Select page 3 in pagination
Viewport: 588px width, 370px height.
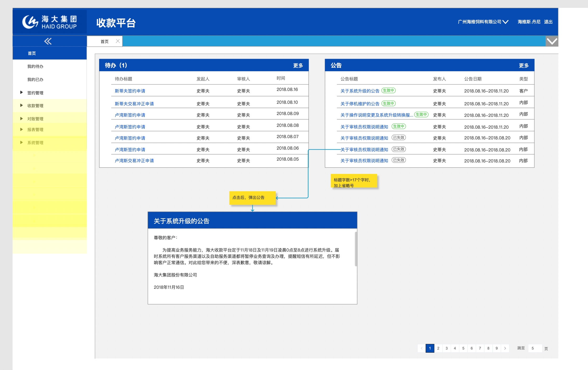[447, 348]
